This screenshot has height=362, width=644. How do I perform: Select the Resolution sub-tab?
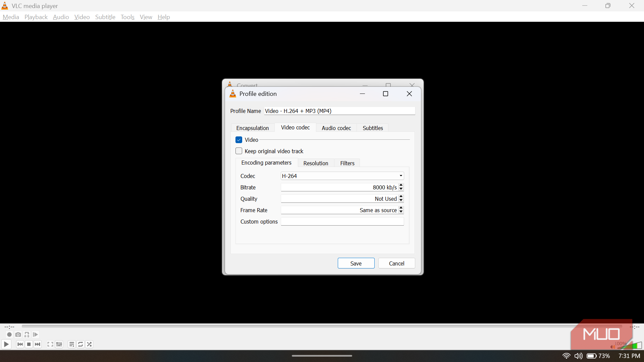point(316,163)
